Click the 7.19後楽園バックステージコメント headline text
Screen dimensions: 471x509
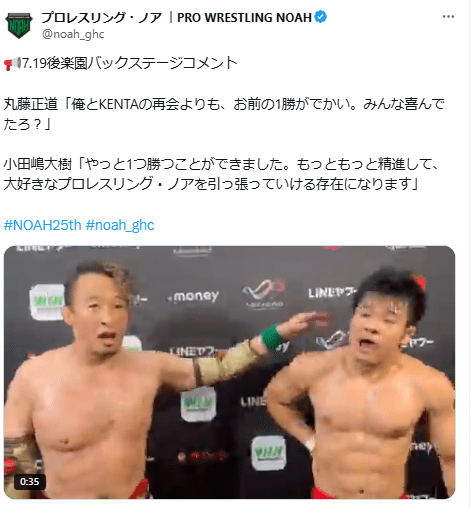click(130, 63)
